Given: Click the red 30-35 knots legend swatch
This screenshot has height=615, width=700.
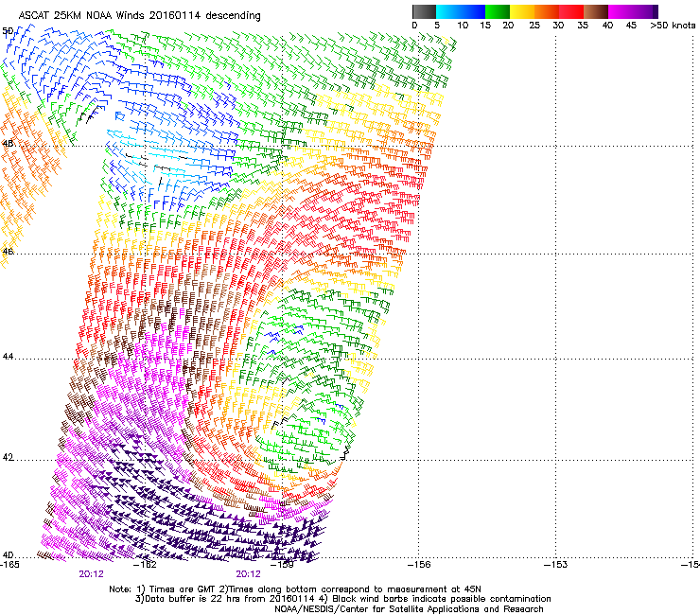Looking at the screenshot, I should 571,11.
